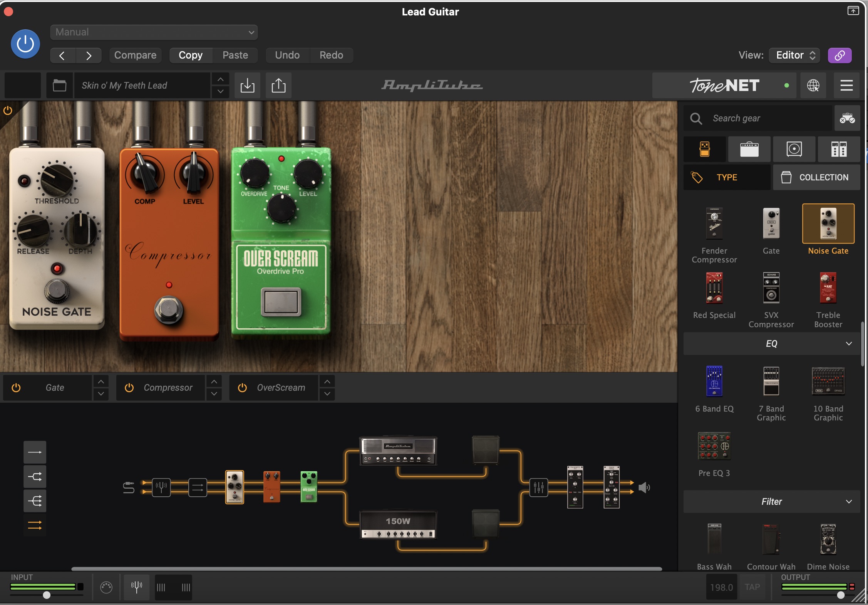Click the output speaker icon in the chain
The width and height of the screenshot is (868, 605).
click(644, 487)
